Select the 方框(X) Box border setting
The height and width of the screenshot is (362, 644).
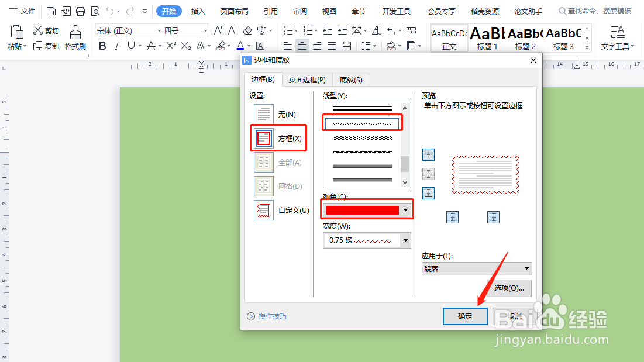tap(278, 139)
